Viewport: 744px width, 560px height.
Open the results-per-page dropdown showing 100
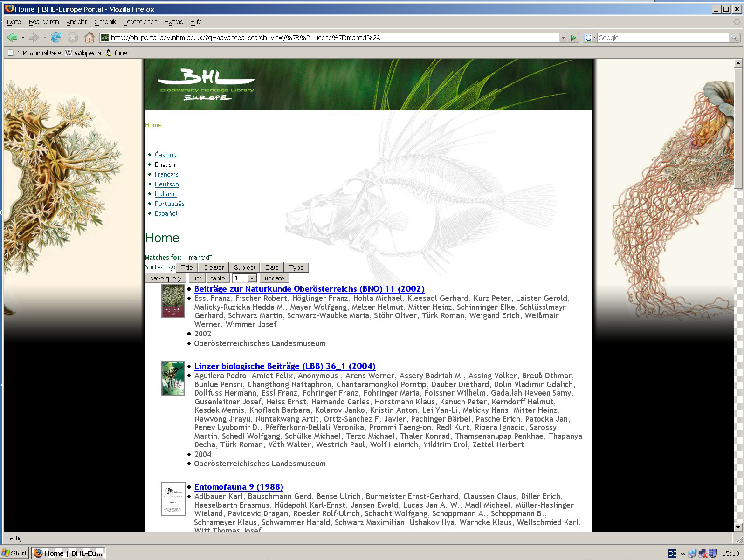click(245, 278)
